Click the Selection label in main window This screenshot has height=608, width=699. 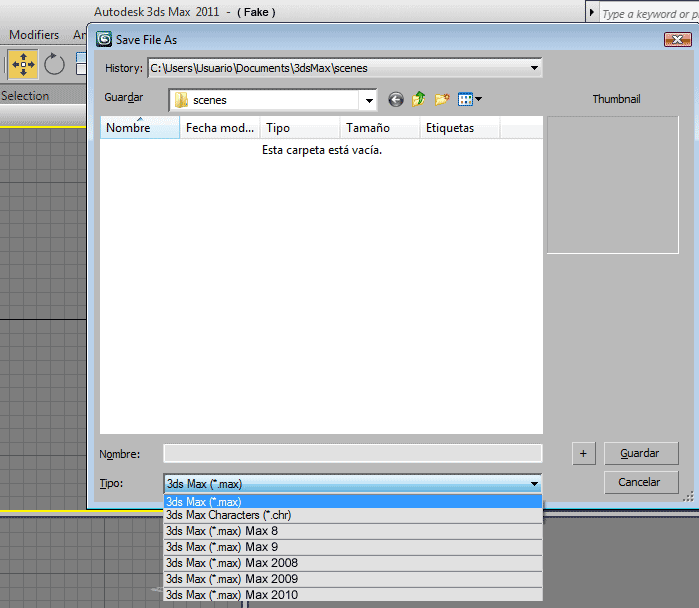point(25,96)
